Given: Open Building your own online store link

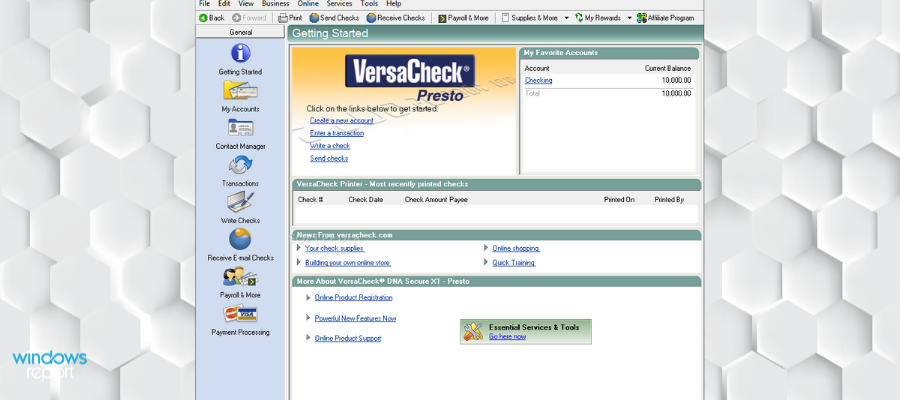Looking at the screenshot, I should point(348,262).
